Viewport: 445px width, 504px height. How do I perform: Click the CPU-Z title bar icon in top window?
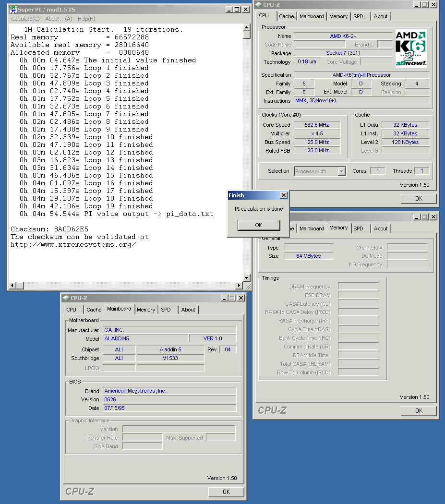click(259, 4)
